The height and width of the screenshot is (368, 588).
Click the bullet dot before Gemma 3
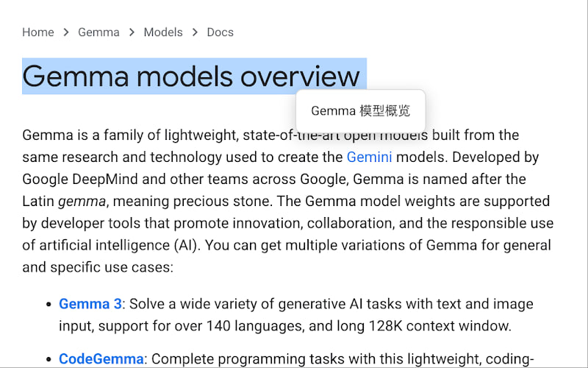pos(49,304)
